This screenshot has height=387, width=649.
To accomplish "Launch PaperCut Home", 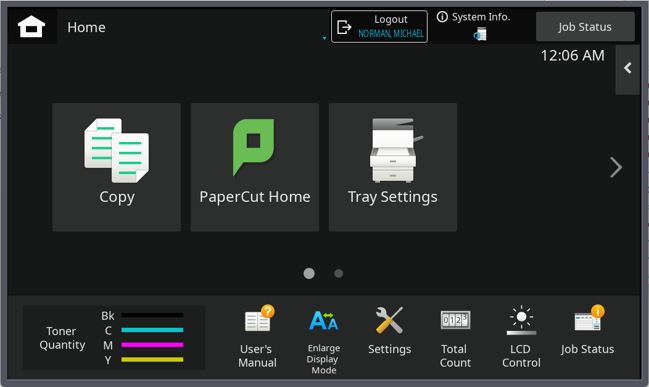I will point(255,167).
